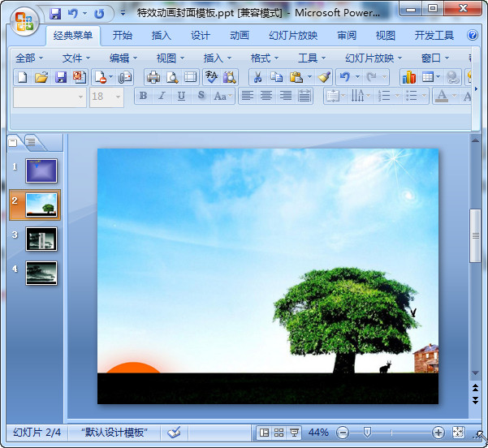Insert a chart with bar chart icon

pyautogui.click(x=409, y=77)
